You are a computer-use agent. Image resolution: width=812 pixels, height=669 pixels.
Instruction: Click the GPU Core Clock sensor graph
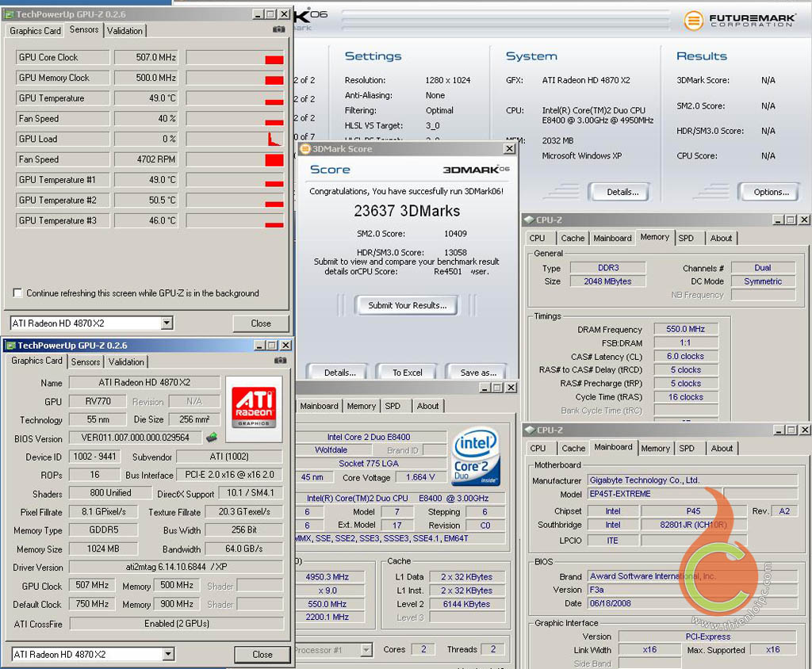pyautogui.click(x=235, y=58)
